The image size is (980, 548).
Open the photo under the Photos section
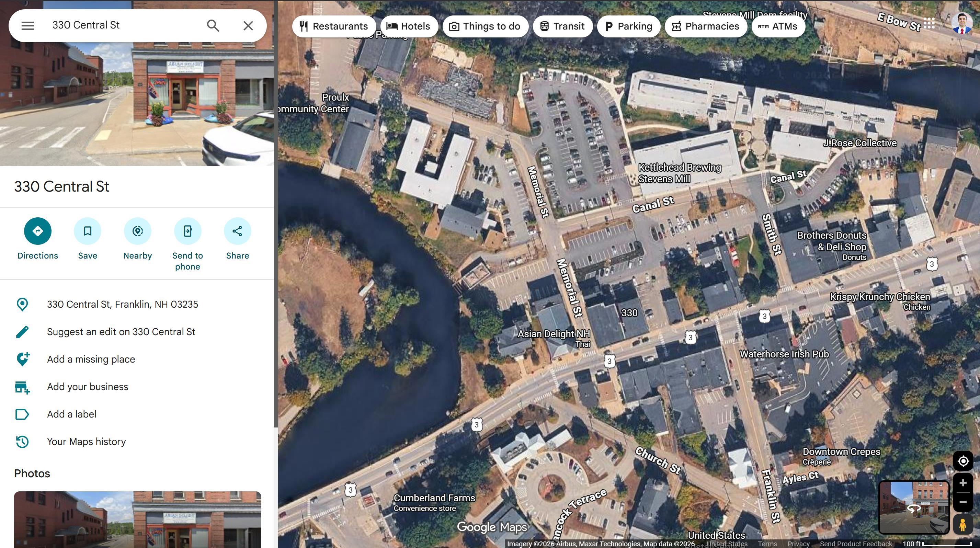coord(138,520)
